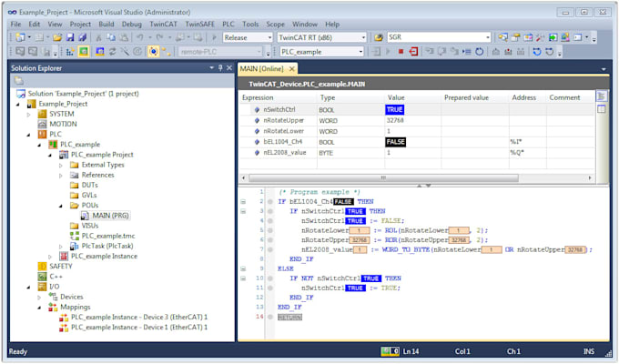Click the Properties Window toolbar icon
The height and width of the screenshot is (364, 619).
515,37
